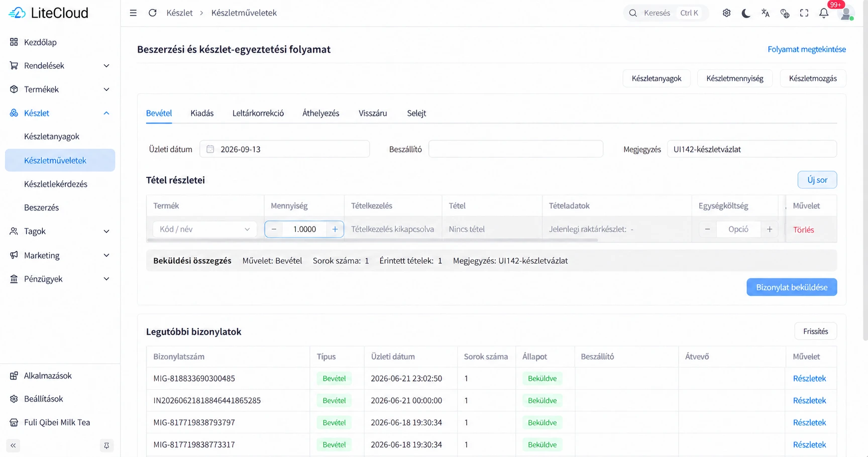The image size is (868, 457).
Task: Expand the Rendelések sidebar menu
Action: (60, 66)
